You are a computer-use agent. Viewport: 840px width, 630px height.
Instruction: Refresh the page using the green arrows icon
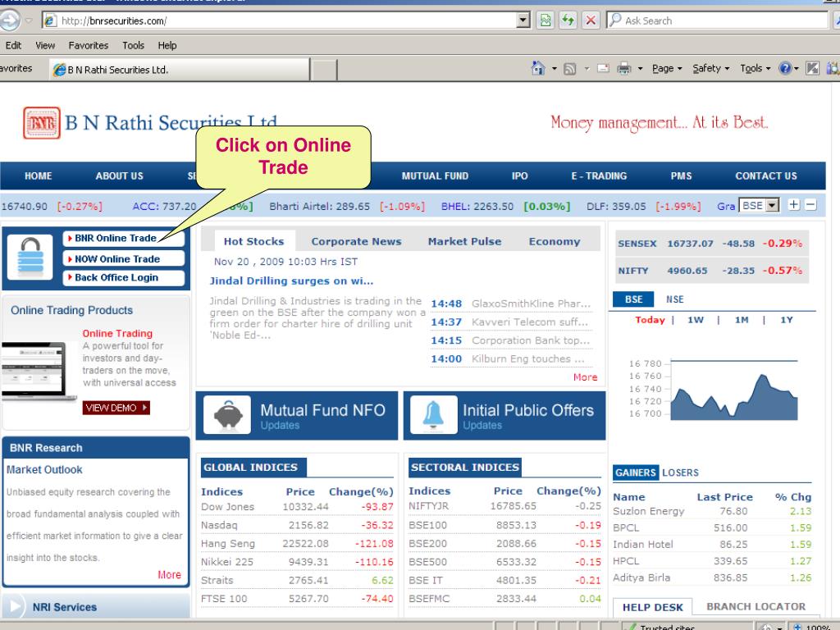coord(568,21)
